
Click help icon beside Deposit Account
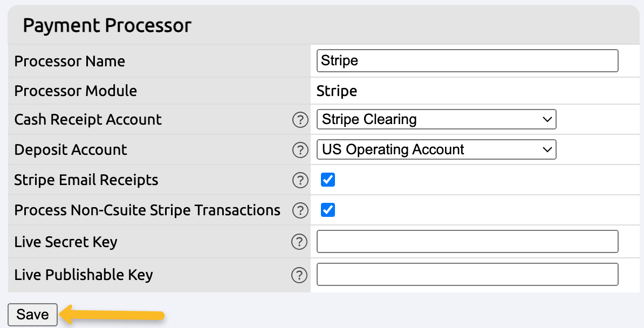[299, 150]
